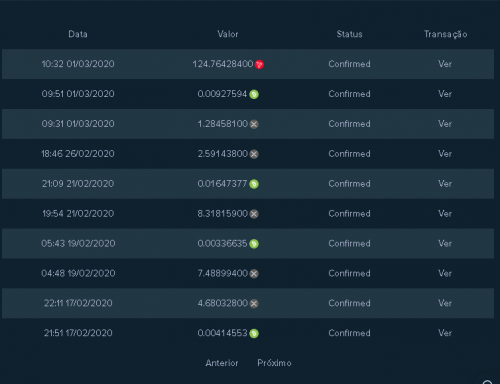This screenshot has width=500, height=384.
Task: Click the value 4.68032800
Action: (223, 303)
